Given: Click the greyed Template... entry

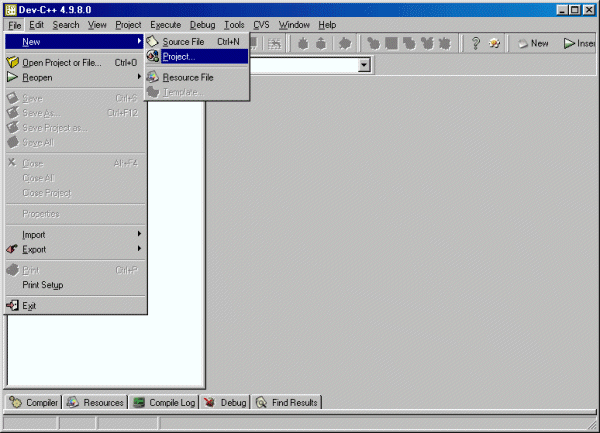Looking at the screenshot, I should (x=197, y=92).
